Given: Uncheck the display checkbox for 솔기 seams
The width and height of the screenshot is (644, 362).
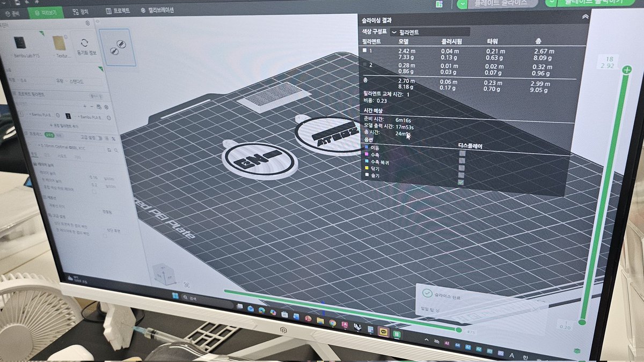Looking at the screenshot, I should (461, 182).
